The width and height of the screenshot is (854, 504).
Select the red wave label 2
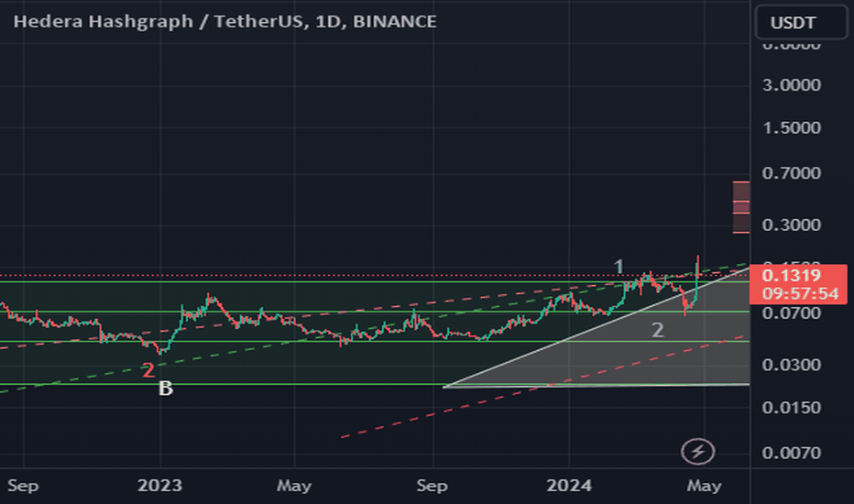click(x=148, y=370)
